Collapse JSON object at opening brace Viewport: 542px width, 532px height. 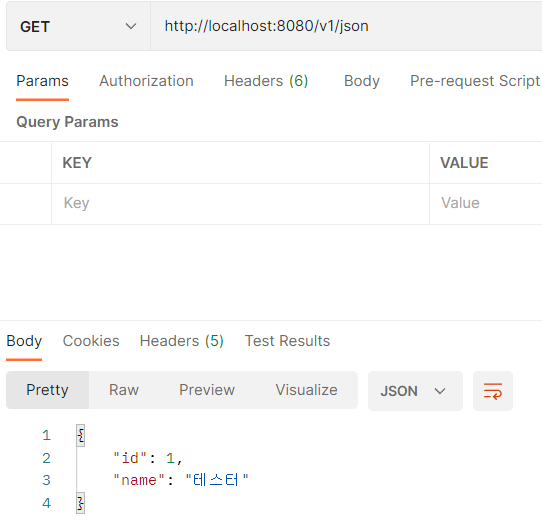[81, 435]
